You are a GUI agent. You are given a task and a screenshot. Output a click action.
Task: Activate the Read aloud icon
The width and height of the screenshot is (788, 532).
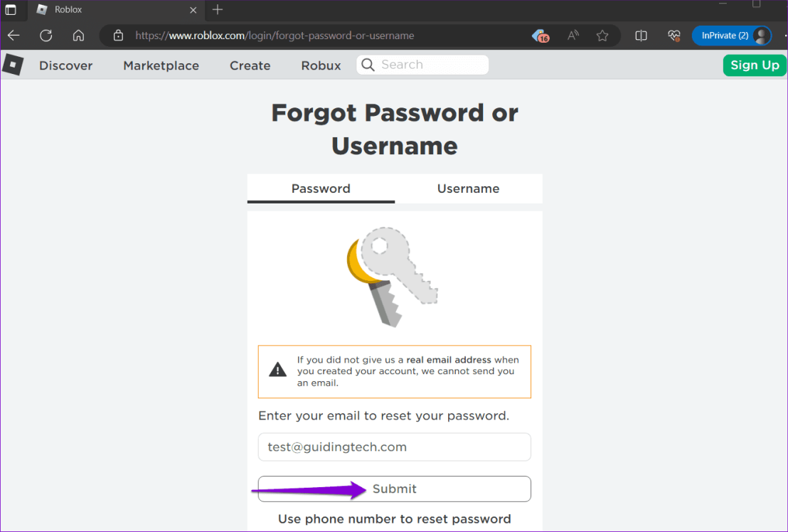(573, 36)
